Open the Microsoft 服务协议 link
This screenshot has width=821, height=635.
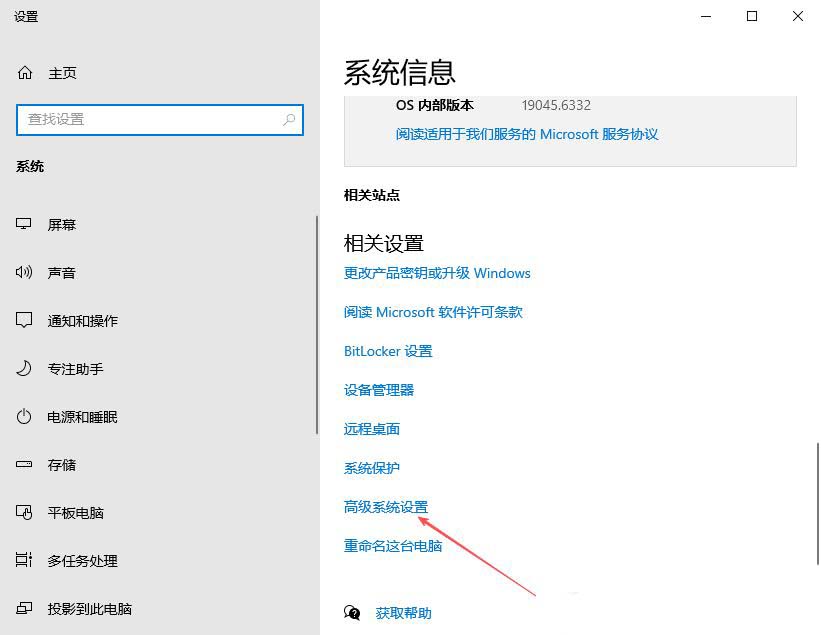[x=527, y=134]
